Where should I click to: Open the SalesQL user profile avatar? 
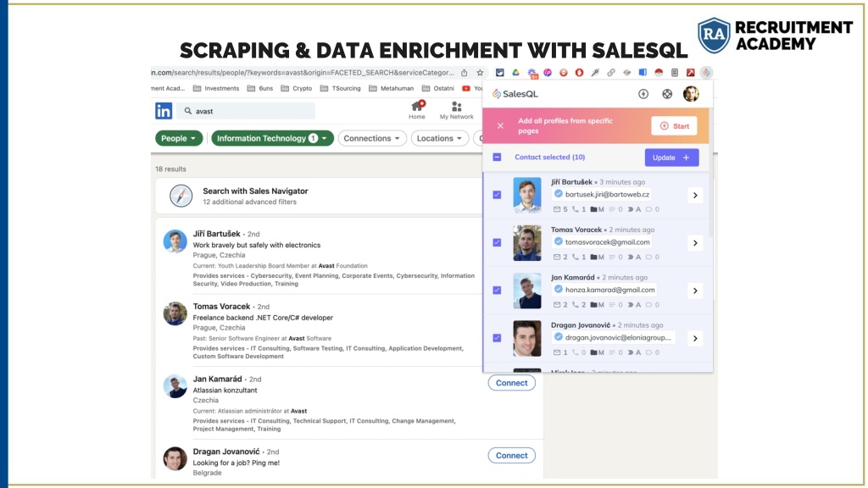691,94
